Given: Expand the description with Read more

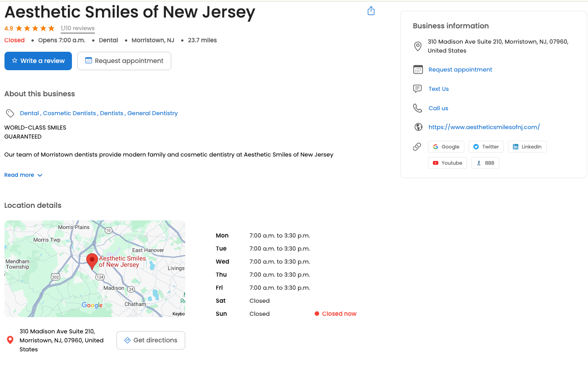Looking at the screenshot, I should (x=23, y=175).
